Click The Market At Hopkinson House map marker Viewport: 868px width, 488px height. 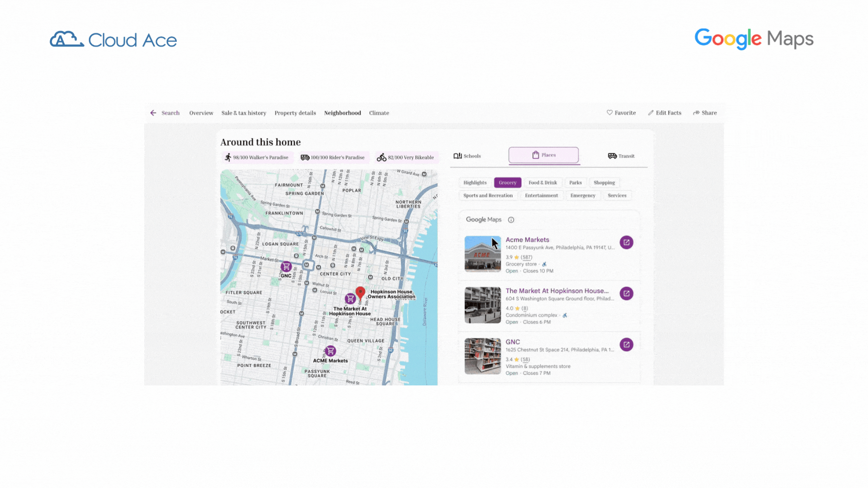pyautogui.click(x=350, y=298)
